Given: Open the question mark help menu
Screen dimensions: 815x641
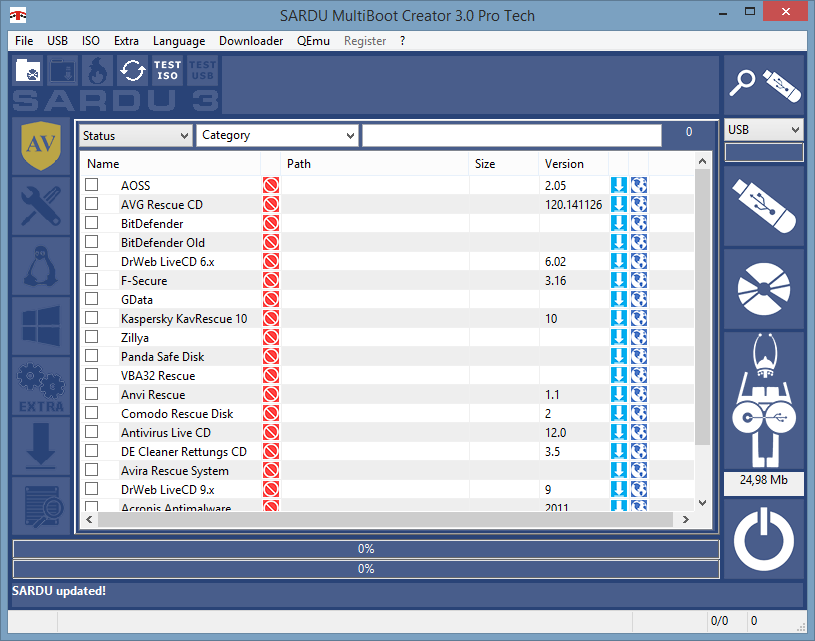Looking at the screenshot, I should click(402, 41).
